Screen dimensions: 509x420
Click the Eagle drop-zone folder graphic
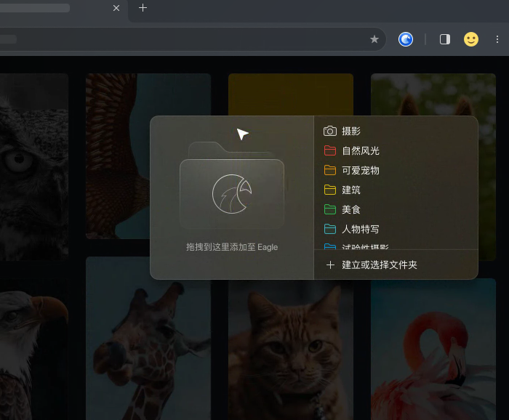(x=232, y=185)
